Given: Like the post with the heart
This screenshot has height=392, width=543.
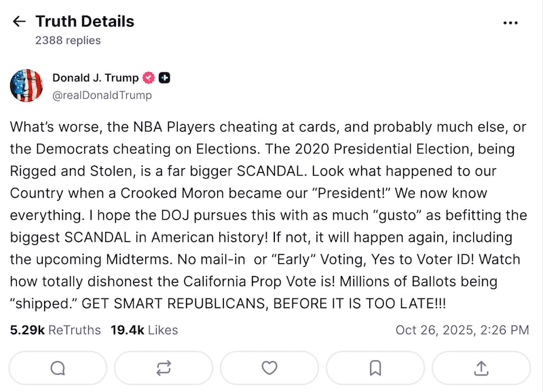Looking at the screenshot, I should click(x=269, y=368).
